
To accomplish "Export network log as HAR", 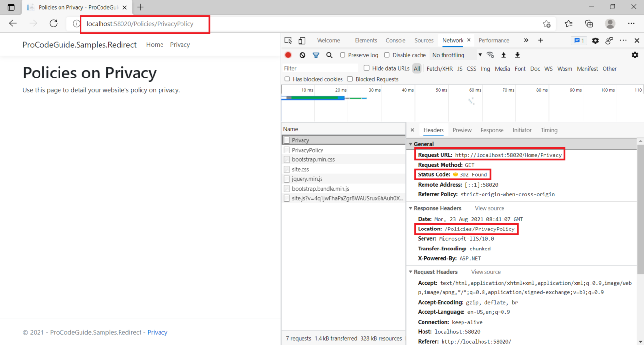I will click(517, 55).
